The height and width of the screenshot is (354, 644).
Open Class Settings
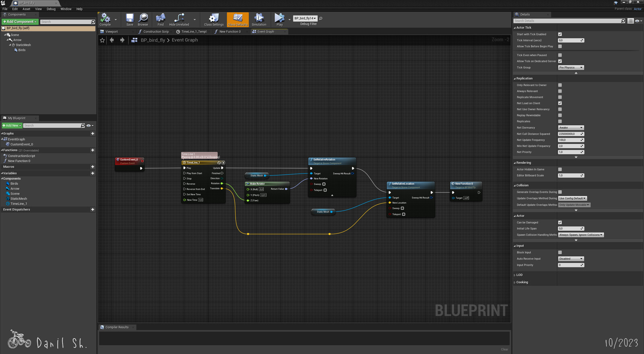214,19
